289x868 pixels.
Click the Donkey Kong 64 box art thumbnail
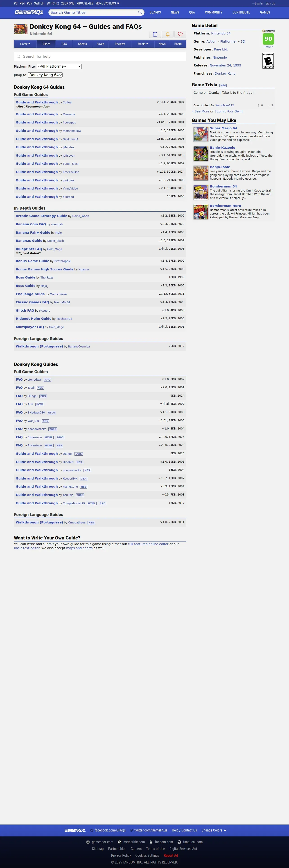pos(20,29)
